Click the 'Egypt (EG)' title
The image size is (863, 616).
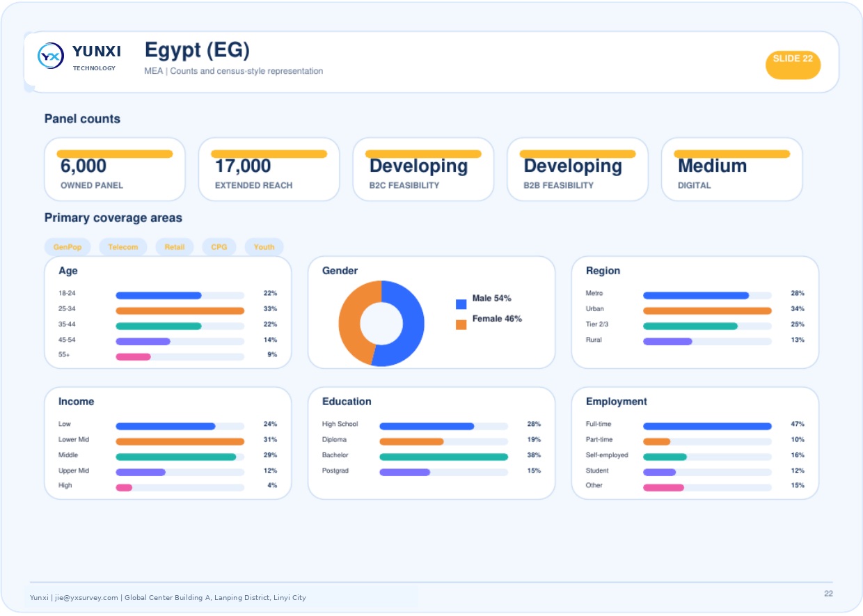(x=197, y=50)
